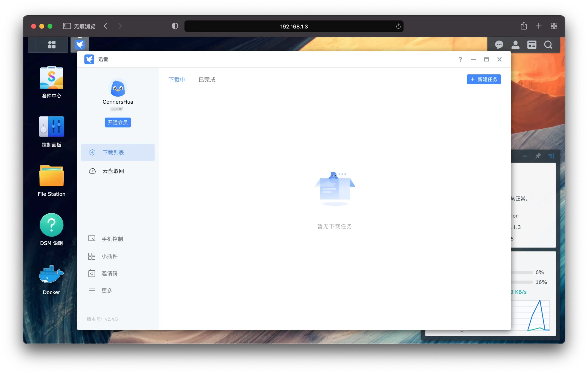Screen dimensions: 588x374
Task: Open the notifications chat bubble icon
Action: tap(499, 45)
